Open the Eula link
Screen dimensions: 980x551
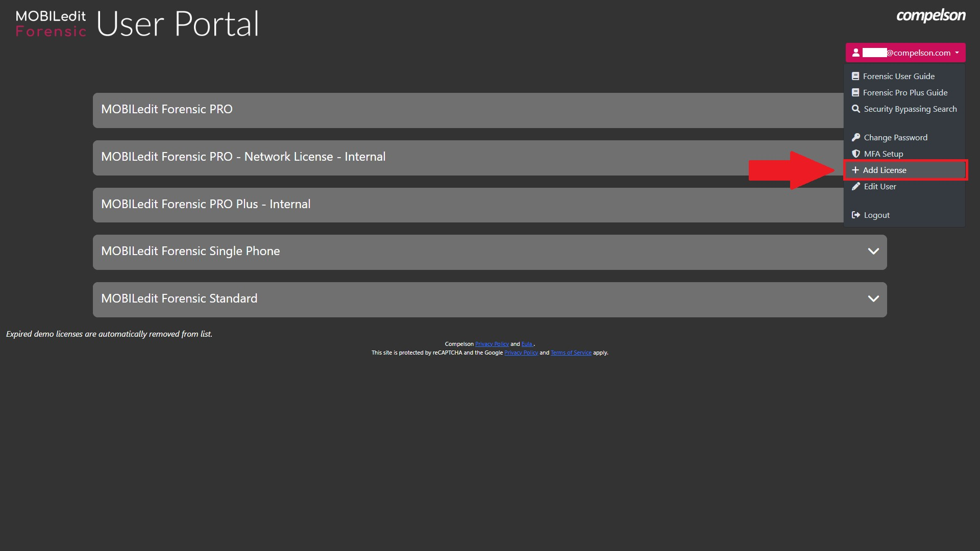[527, 344]
